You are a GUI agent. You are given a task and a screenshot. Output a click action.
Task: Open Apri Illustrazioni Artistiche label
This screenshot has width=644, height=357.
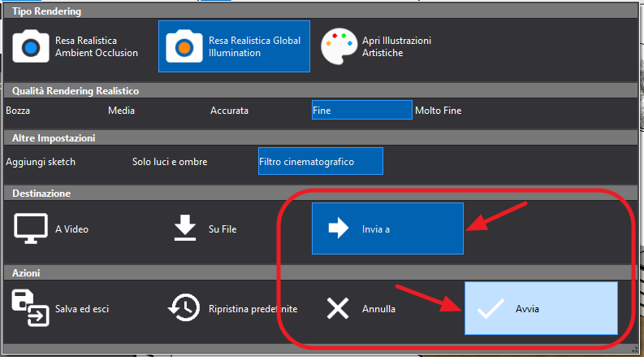(396, 46)
